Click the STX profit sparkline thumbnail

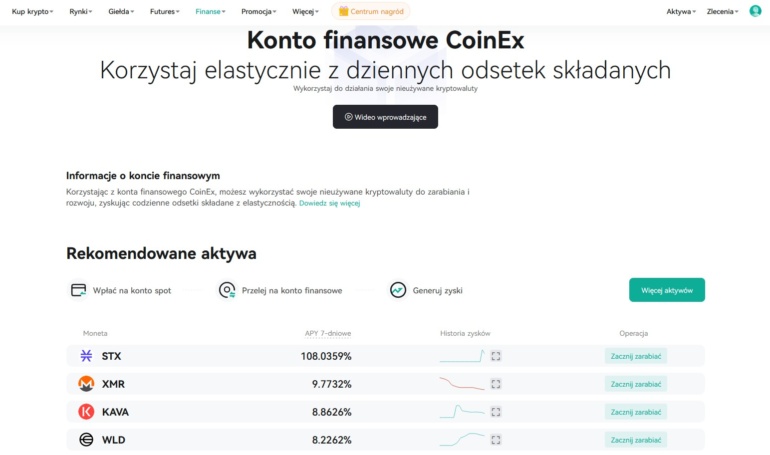pyautogui.click(x=462, y=356)
